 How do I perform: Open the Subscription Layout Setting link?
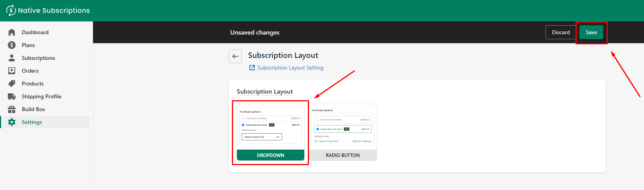point(290,68)
